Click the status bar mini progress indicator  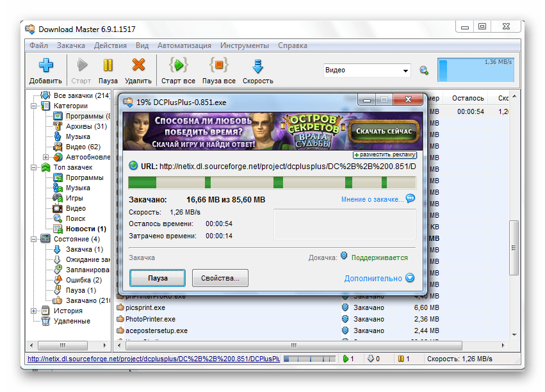(x=310, y=359)
